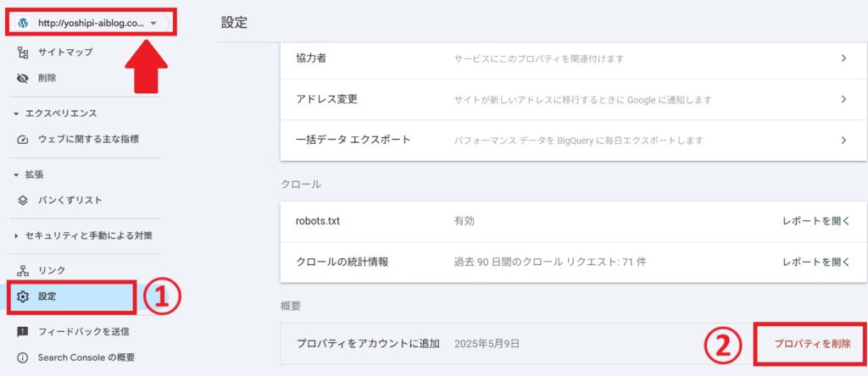Open the property selector dropdown arrow
This screenshot has width=868, height=376.
[153, 23]
